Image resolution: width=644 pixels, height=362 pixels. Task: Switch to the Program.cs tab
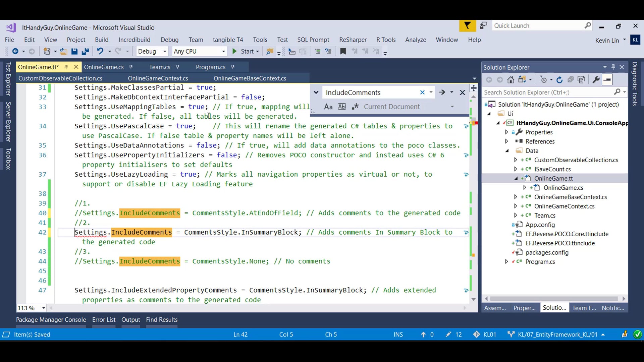210,67
